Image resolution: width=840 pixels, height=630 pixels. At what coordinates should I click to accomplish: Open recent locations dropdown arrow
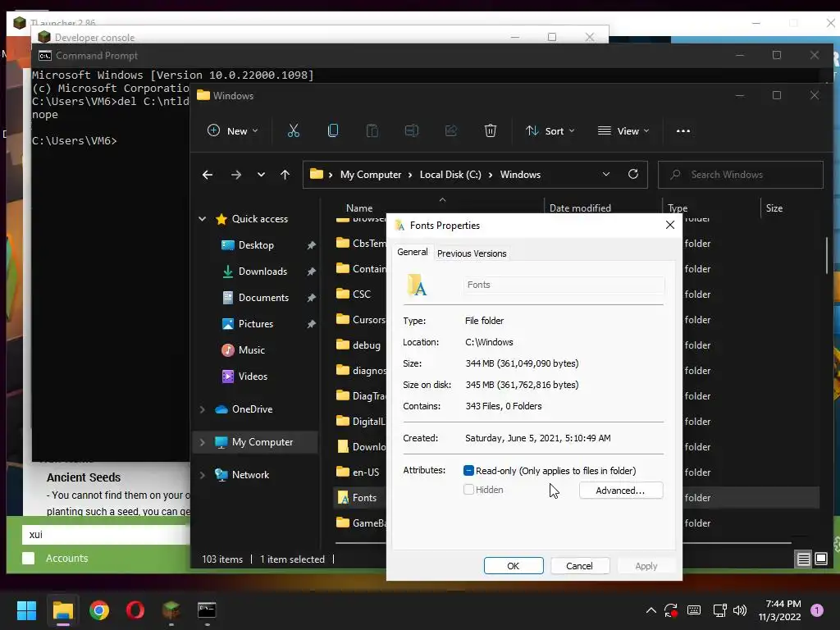point(261,175)
